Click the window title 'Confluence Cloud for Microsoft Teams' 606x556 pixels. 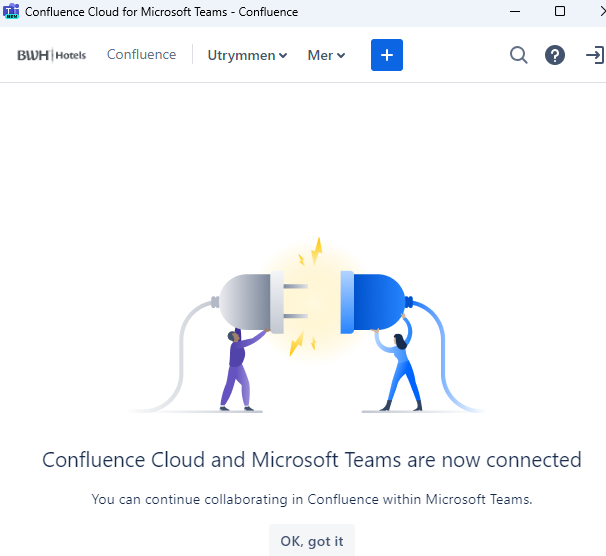coord(162,12)
